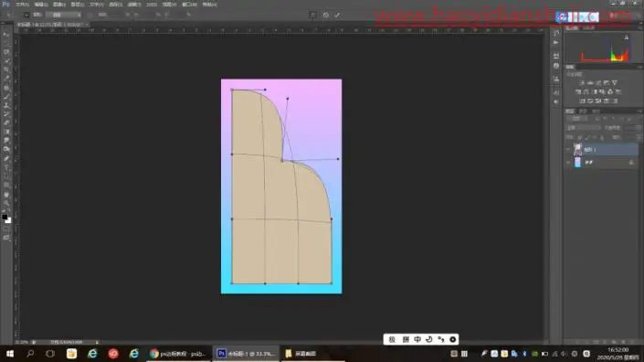Select the Spot Healing Brush tool

click(6, 88)
